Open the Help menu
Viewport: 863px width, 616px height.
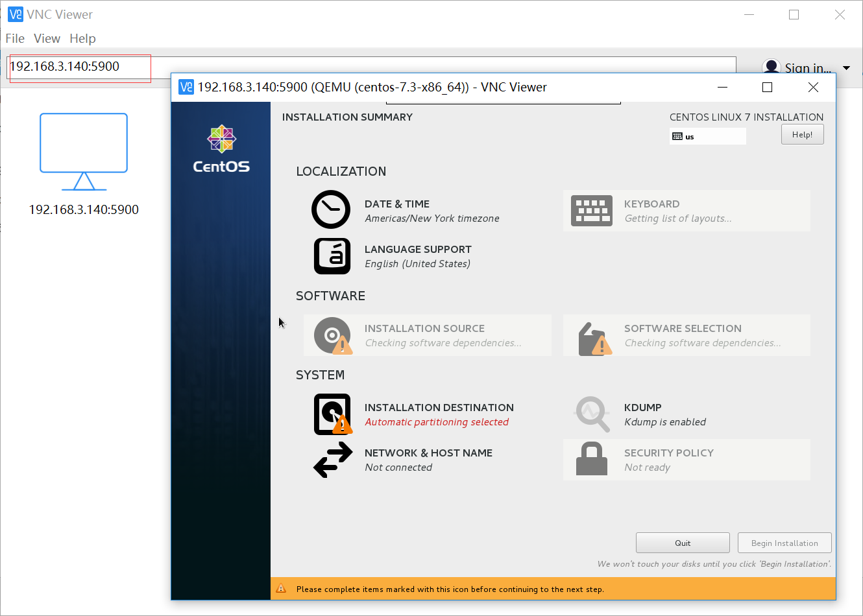pos(82,38)
